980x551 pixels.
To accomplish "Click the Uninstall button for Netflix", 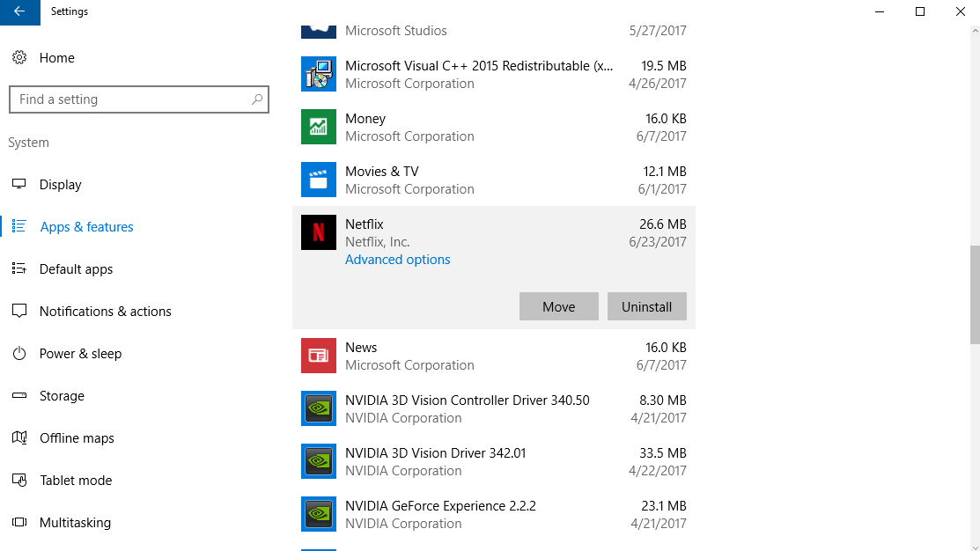I will tap(647, 306).
